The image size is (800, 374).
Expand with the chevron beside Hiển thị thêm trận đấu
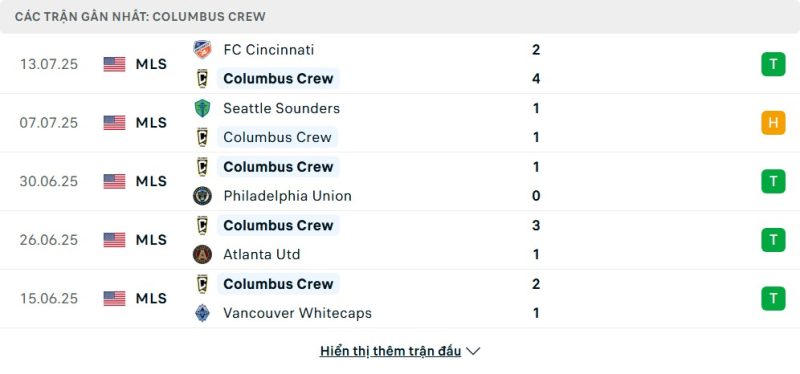(473, 351)
